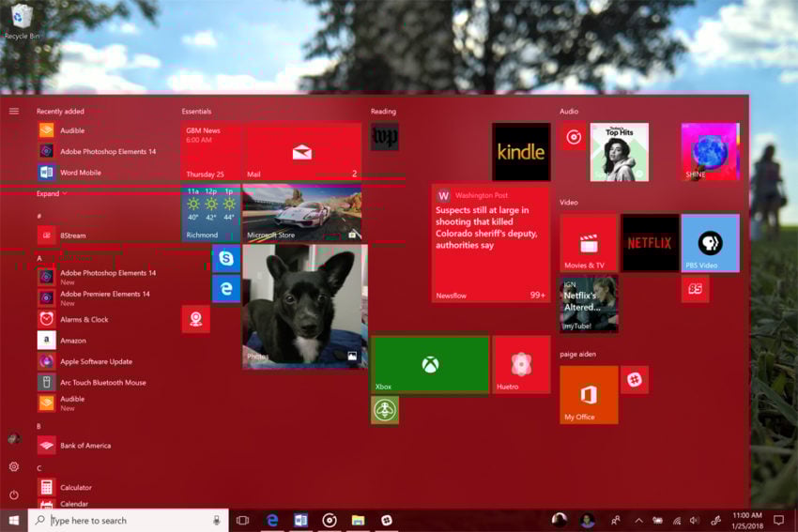The height and width of the screenshot is (532, 798).
Task: Select the Essentials group heading
Action: click(196, 112)
